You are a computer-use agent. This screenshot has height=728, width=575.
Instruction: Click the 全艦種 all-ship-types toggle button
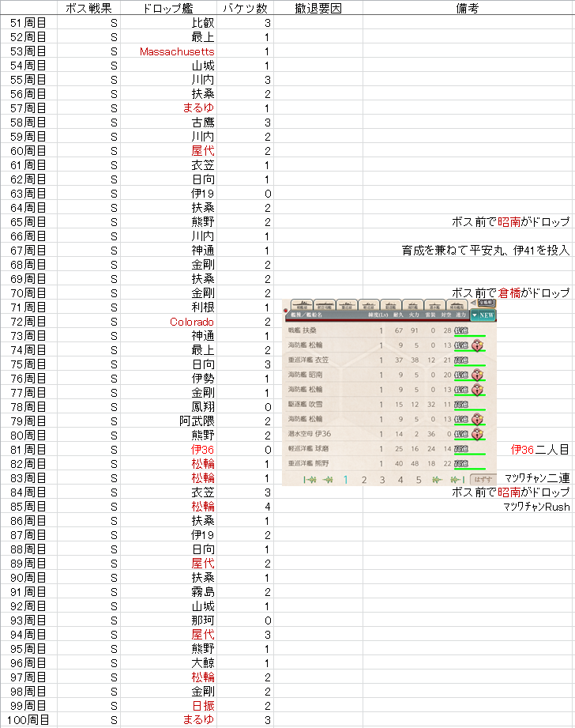[486, 303]
